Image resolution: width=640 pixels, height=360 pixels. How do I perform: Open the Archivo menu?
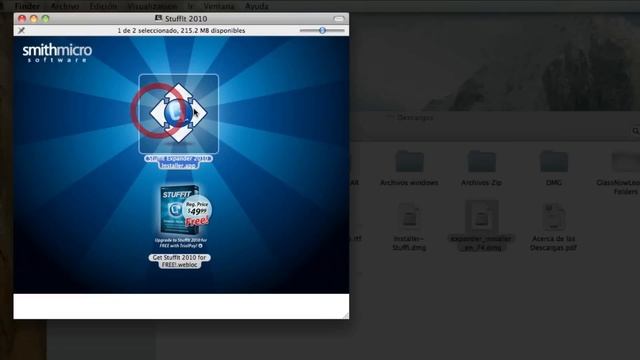65,6
